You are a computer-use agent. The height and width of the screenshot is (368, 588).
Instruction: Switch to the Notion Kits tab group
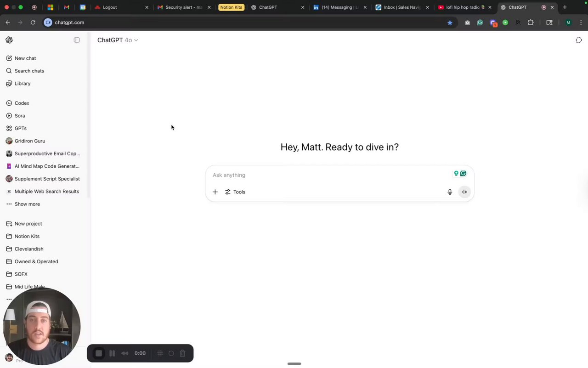click(231, 7)
